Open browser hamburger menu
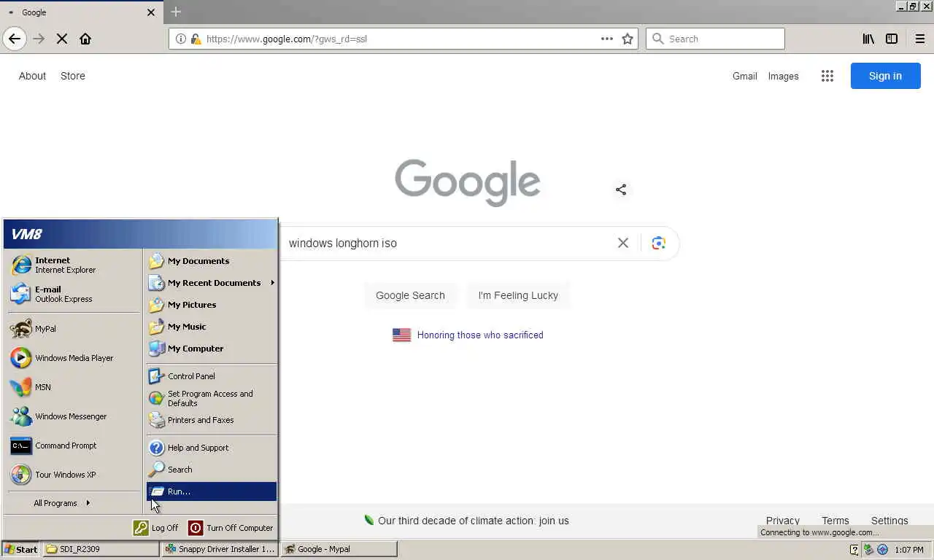The height and width of the screenshot is (560, 934). [x=920, y=39]
